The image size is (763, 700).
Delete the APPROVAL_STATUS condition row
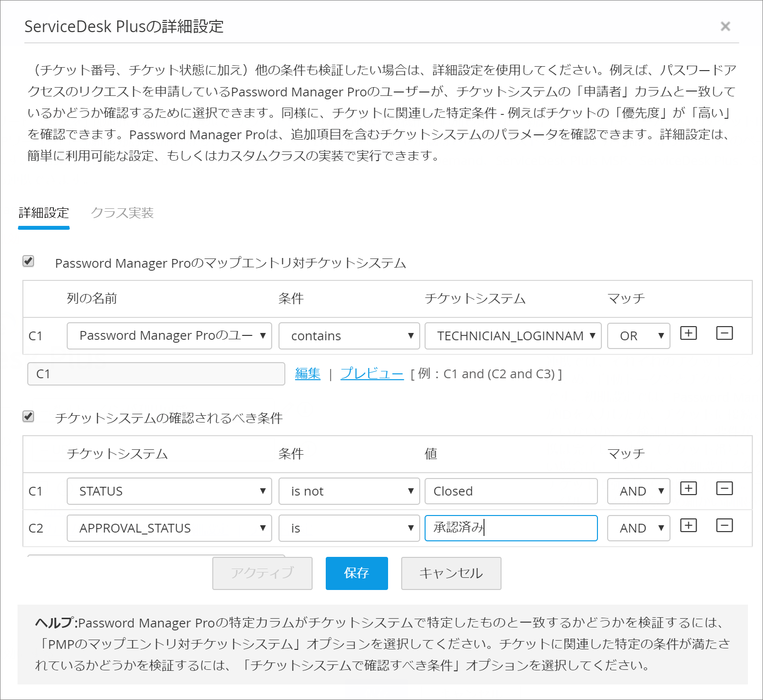coord(724,526)
